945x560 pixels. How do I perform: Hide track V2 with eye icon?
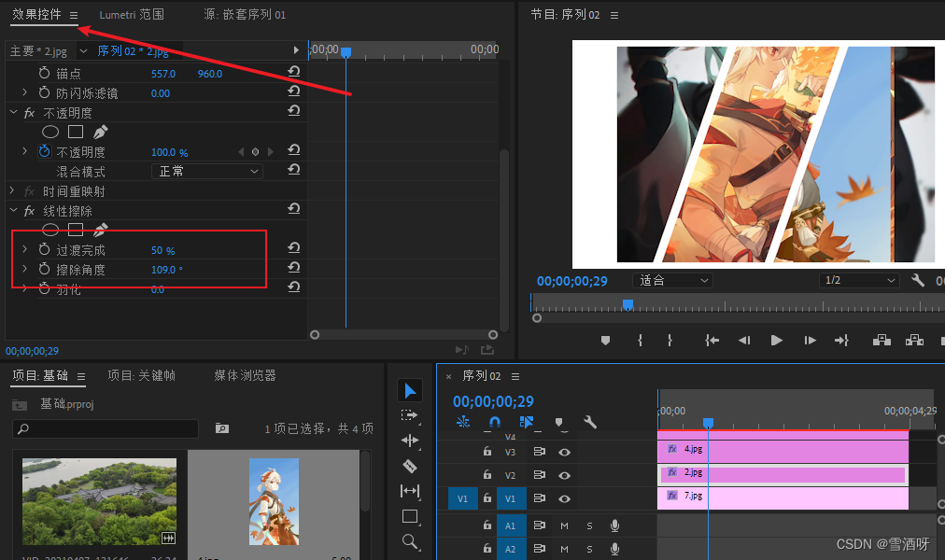pos(564,475)
